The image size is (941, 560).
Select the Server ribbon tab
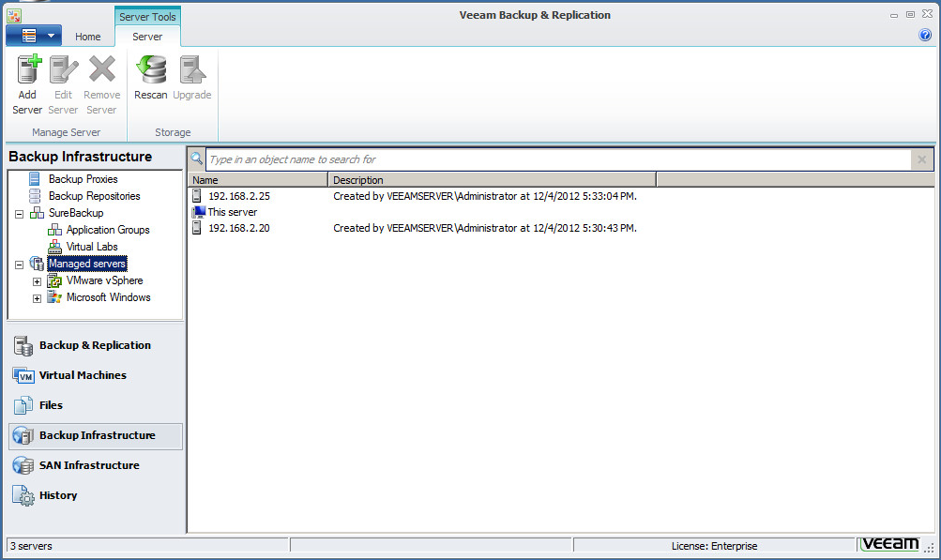click(147, 37)
